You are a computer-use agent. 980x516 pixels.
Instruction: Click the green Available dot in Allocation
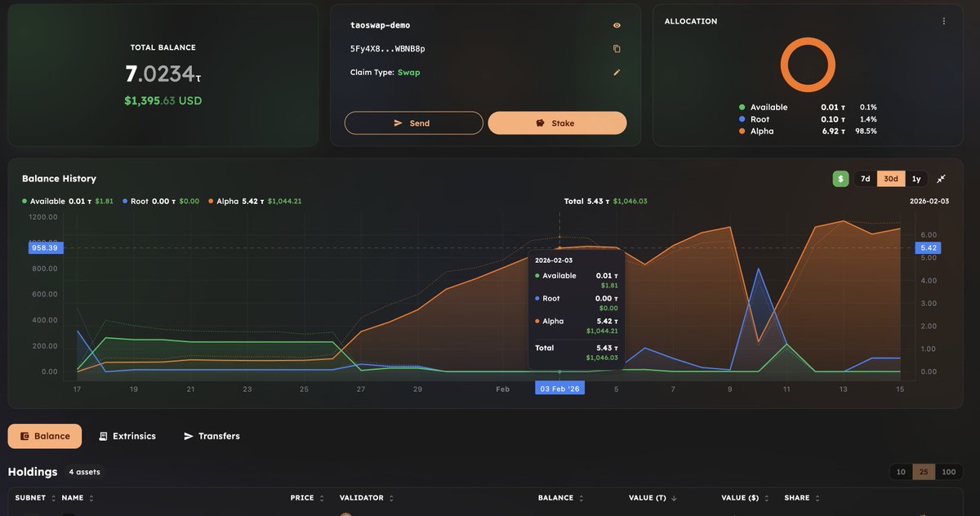point(742,108)
